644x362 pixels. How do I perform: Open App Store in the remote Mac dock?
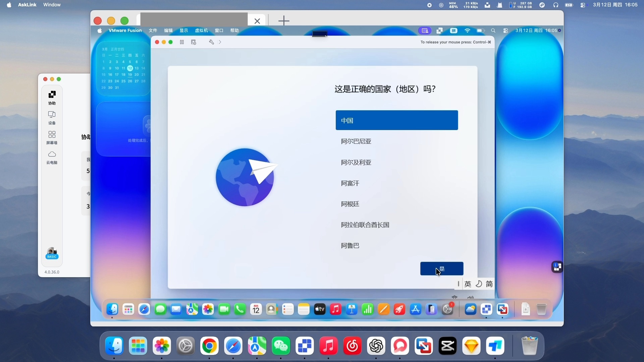pyautogui.click(x=416, y=309)
